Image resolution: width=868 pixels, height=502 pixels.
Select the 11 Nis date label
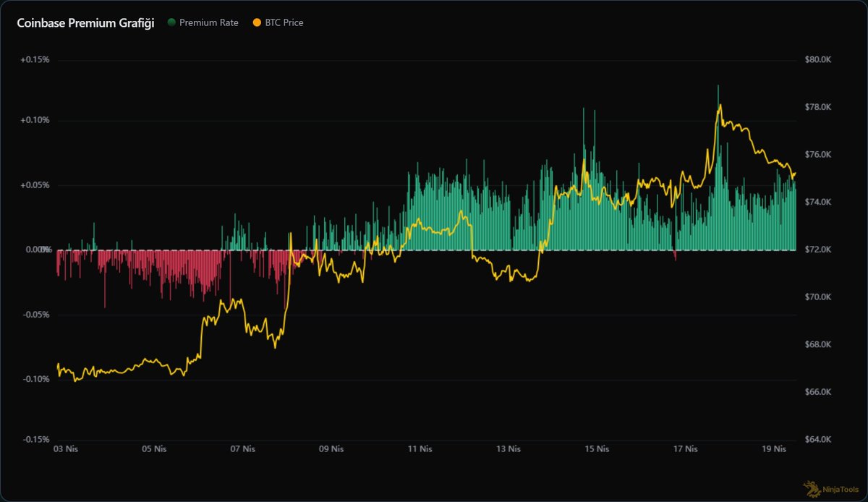point(420,449)
